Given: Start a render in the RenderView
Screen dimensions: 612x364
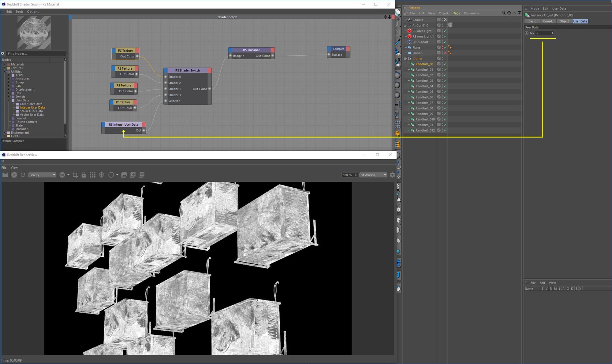Looking at the screenshot, I should pyautogui.click(x=14, y=175).
